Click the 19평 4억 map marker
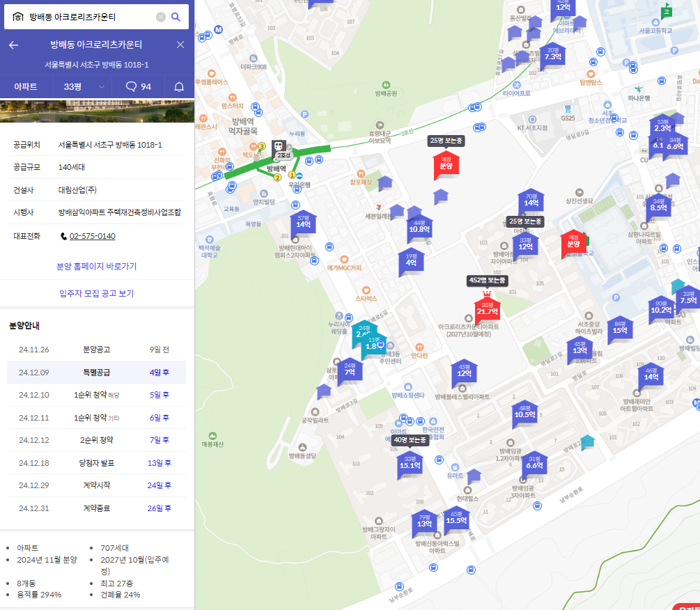Screen dimensions: 700x610 click(411, 261)
